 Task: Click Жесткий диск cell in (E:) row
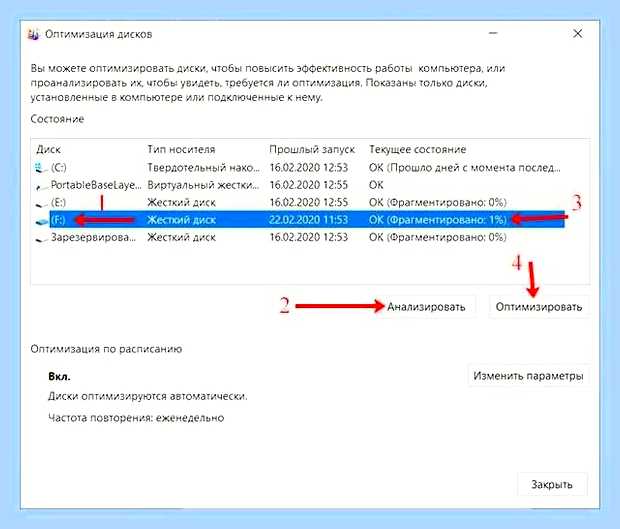pyautogui.click(x=181, y=202)
